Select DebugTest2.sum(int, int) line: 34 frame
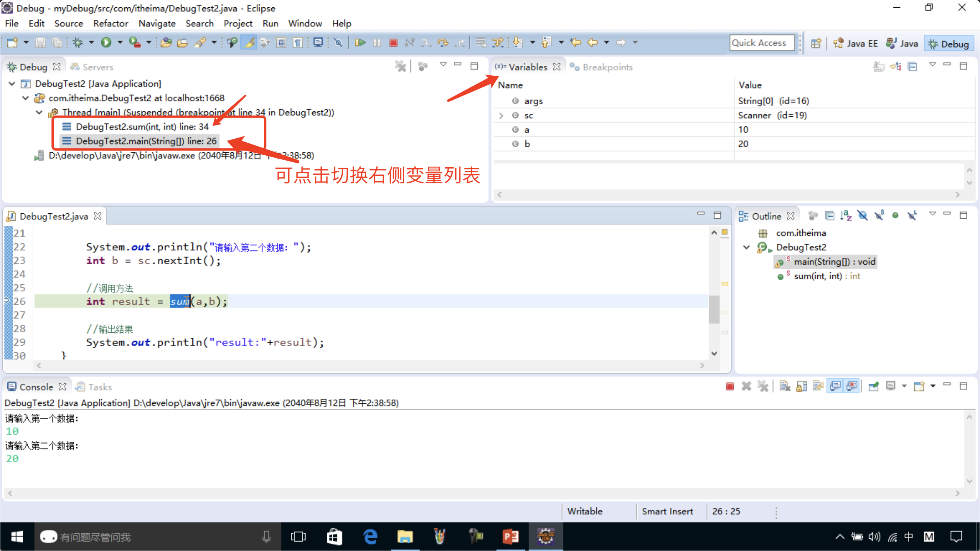This screenshot has width=980, height=551. (x=136, y=127)
